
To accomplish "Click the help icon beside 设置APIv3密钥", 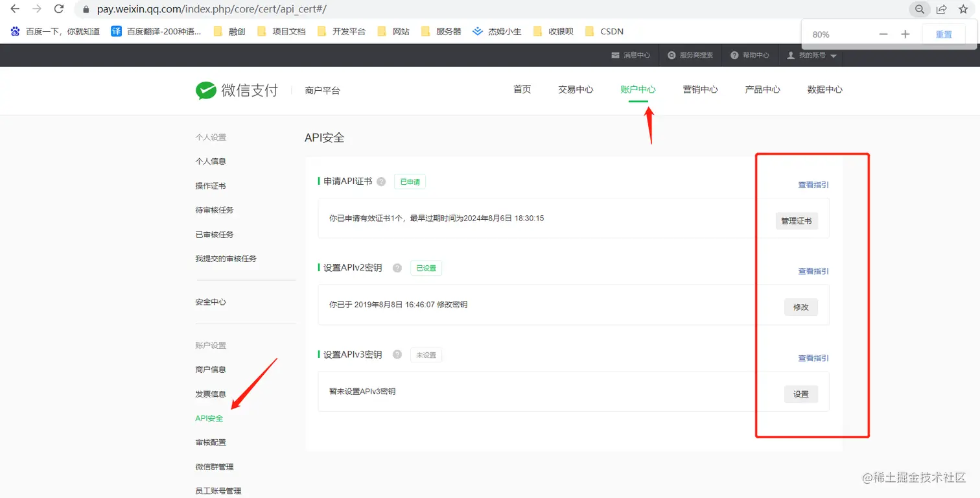I will (397, 355).
